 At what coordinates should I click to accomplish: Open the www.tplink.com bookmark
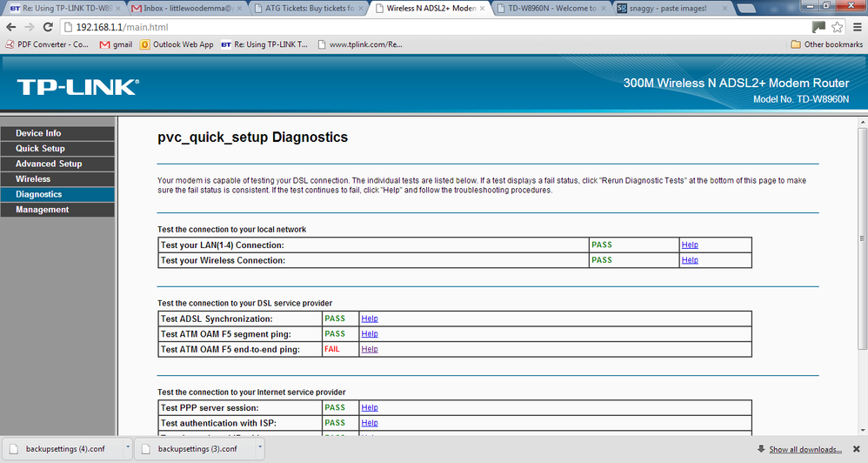click(x=360, y=44)
